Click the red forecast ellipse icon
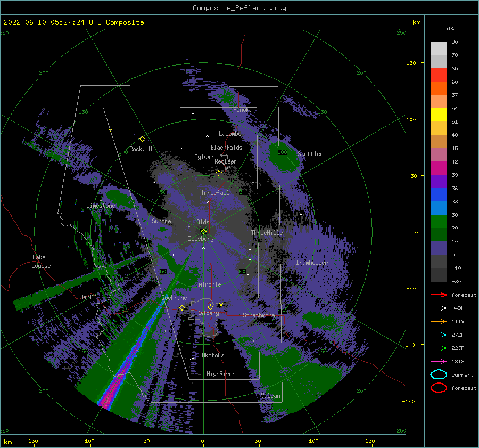The image size is (479, 448). pos(439,388)
